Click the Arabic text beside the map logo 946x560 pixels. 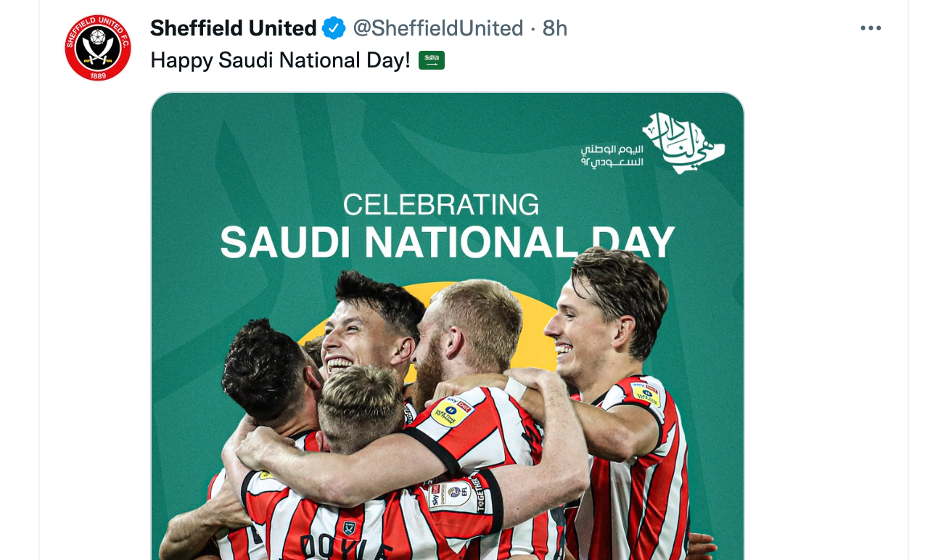click(x=612, y=155)
